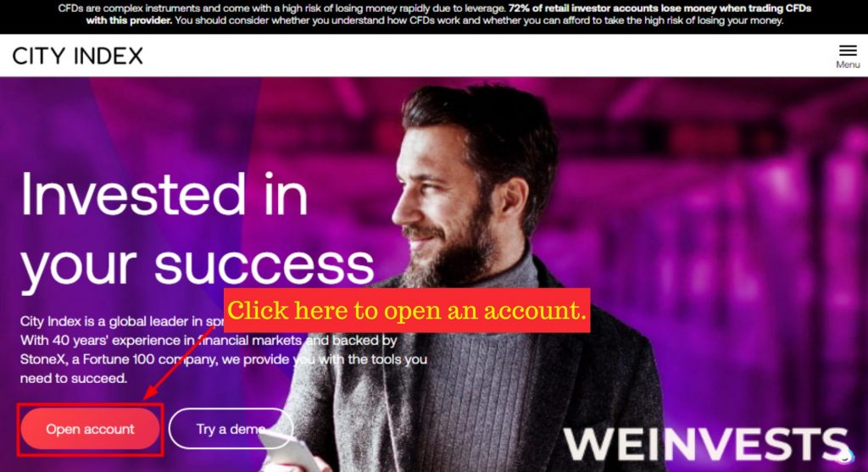Click the 'need to succeed.' text line
868x472 pixels.
click(74, 379)
